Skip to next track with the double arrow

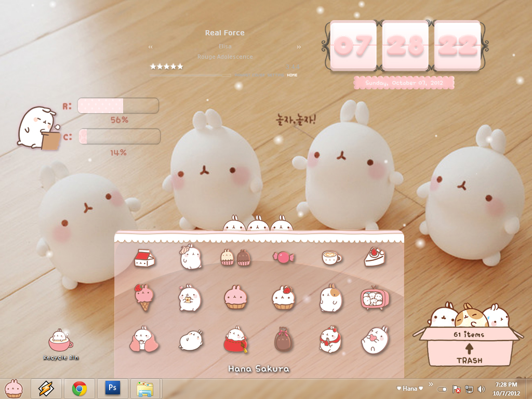299,46
